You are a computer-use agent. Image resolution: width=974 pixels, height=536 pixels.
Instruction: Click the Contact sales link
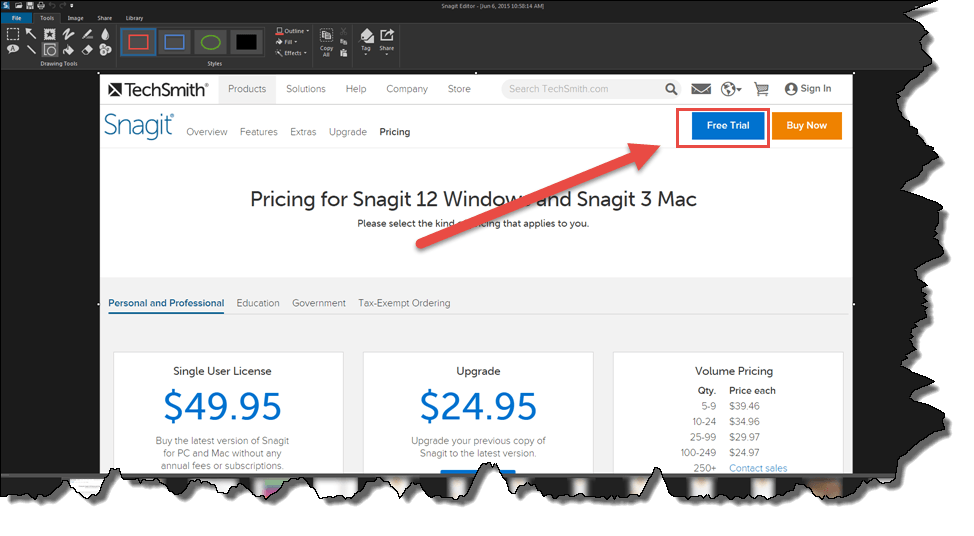point(758,468)
